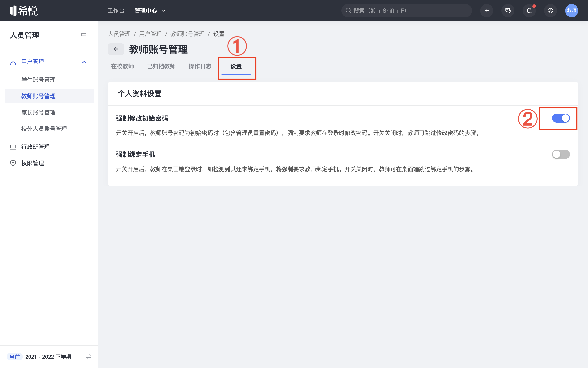Switch to the 在校教师 tab

[122, 66]
